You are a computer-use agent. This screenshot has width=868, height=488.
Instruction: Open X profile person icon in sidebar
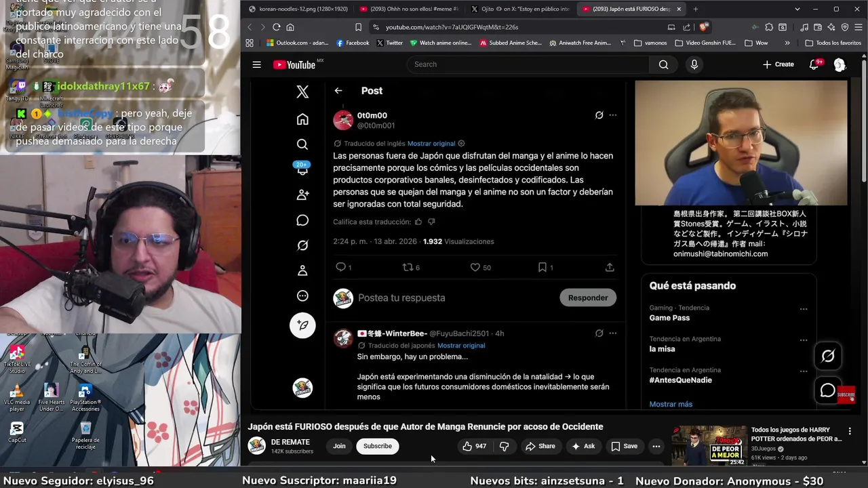pyautogui.click(x=302, y=270)
